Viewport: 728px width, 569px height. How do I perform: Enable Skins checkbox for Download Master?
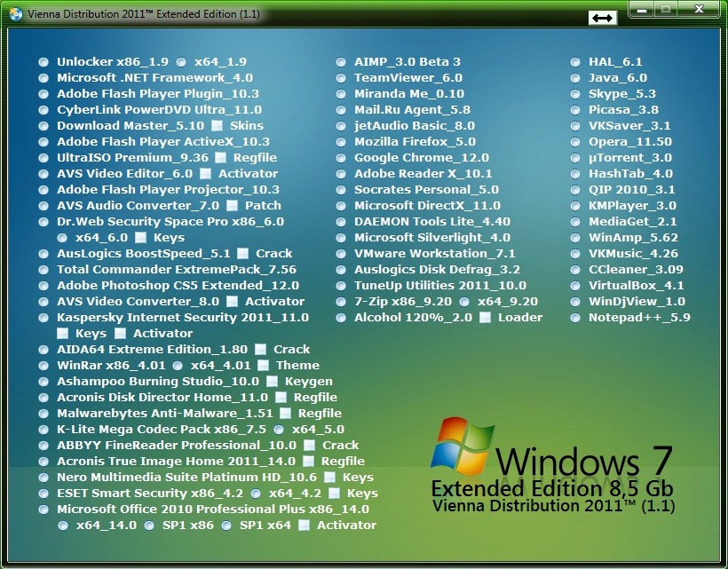pos(217,126)
